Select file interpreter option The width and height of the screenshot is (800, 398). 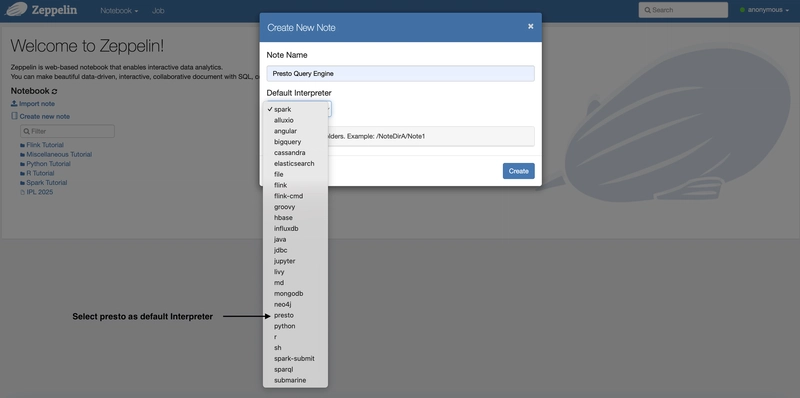point(295,175)
